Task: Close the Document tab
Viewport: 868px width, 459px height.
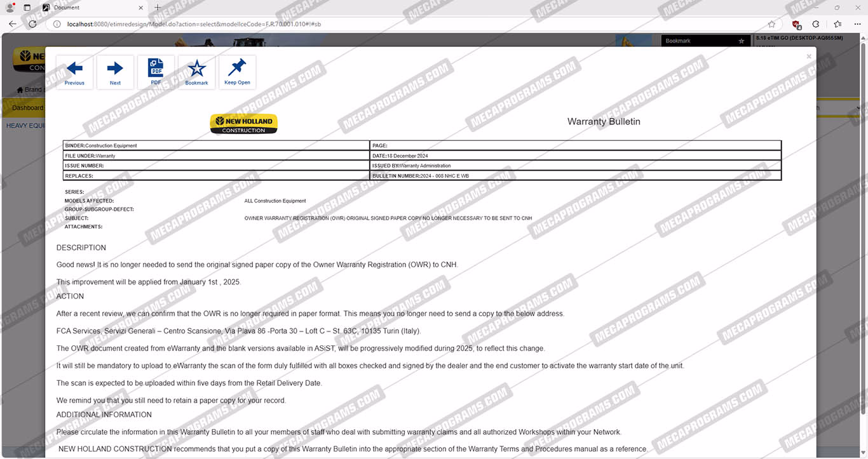Action: (140, 8)
